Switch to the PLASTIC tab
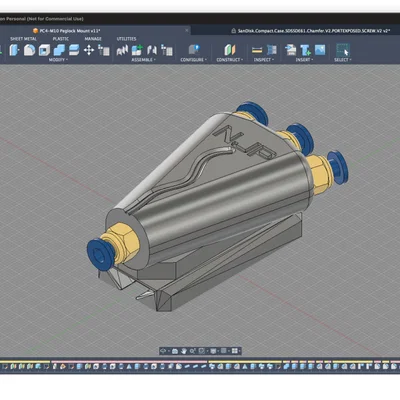 61,39
